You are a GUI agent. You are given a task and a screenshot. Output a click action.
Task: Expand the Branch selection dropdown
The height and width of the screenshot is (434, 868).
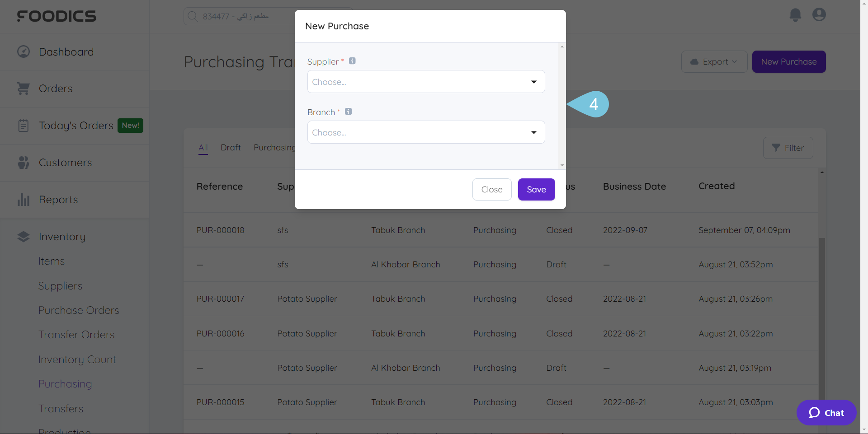click(425, 132)
